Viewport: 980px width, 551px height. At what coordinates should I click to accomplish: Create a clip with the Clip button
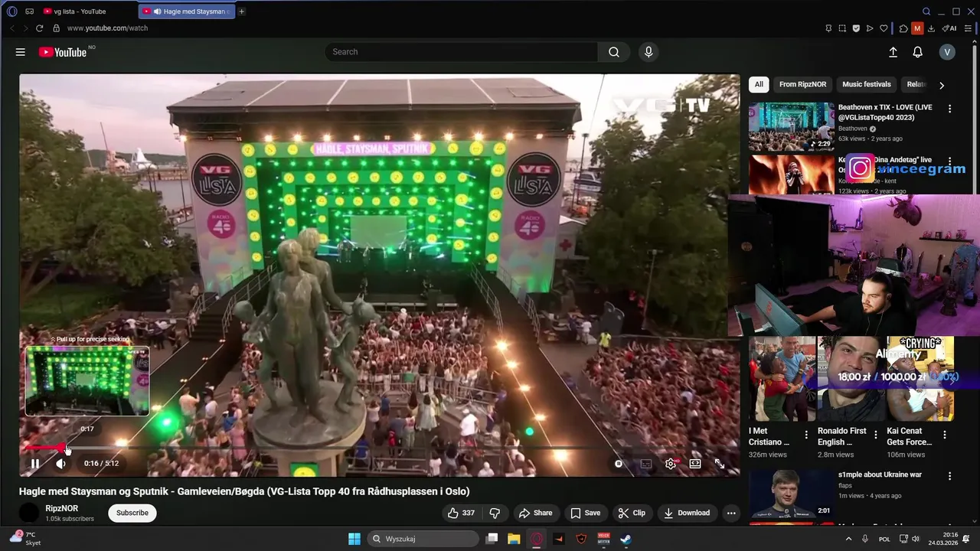pos(632,513)
